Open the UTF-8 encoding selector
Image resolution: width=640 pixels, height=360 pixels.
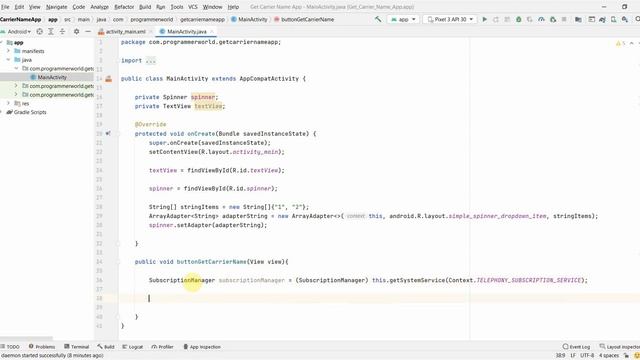point(587,356)
